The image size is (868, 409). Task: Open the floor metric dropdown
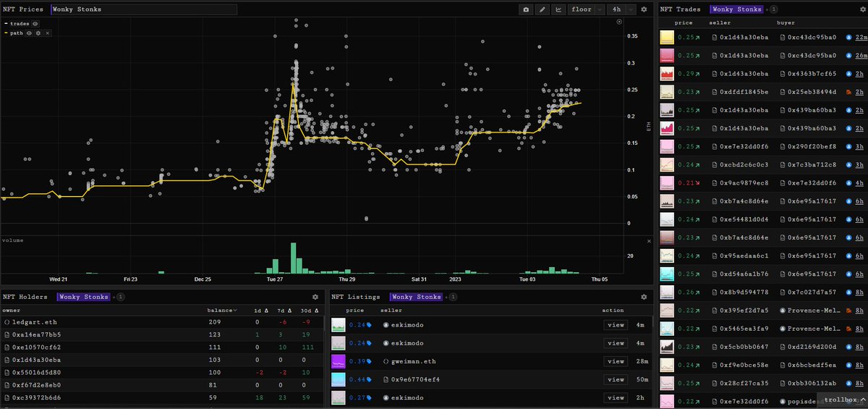pyautogui.click(x=586, y=9)
